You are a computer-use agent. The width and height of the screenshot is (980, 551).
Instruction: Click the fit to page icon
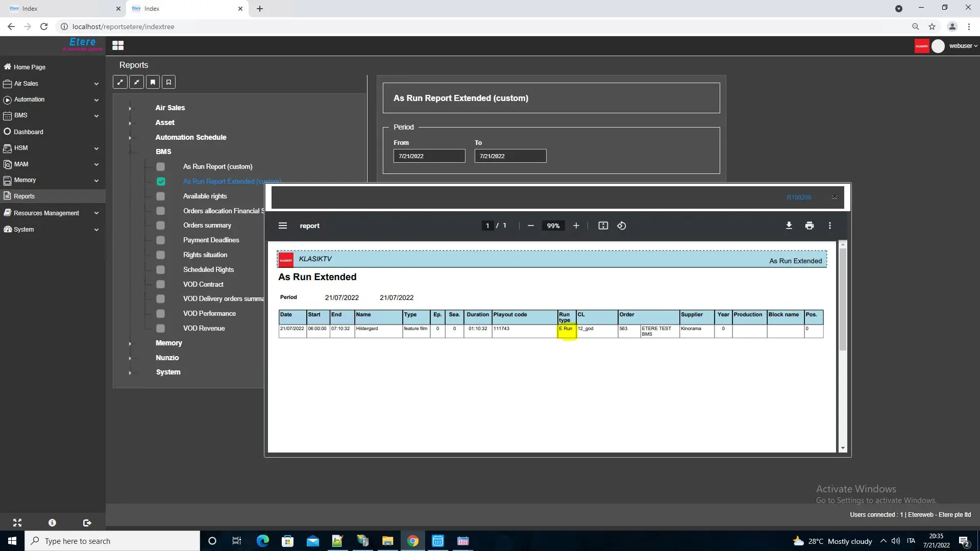(603, 226)
